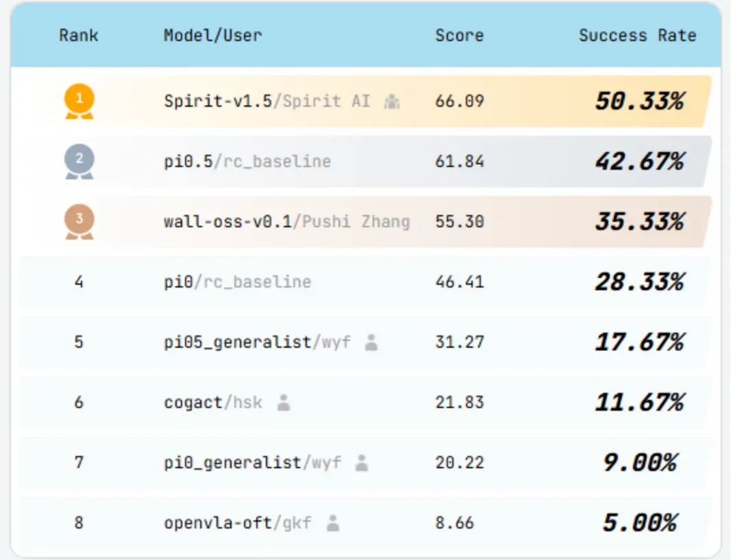Open the openvla-oft/gkf entry
731x560 pixels.
tap(238, 523)
